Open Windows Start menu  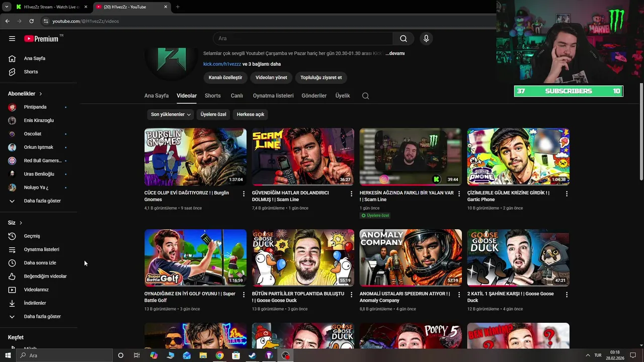(8, 355)
